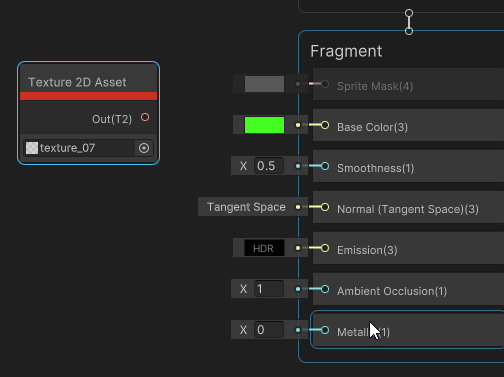504x377 pixels.
Task: Click the gray Sprite Mask color swatch
Action: click(x=264, y=84)
